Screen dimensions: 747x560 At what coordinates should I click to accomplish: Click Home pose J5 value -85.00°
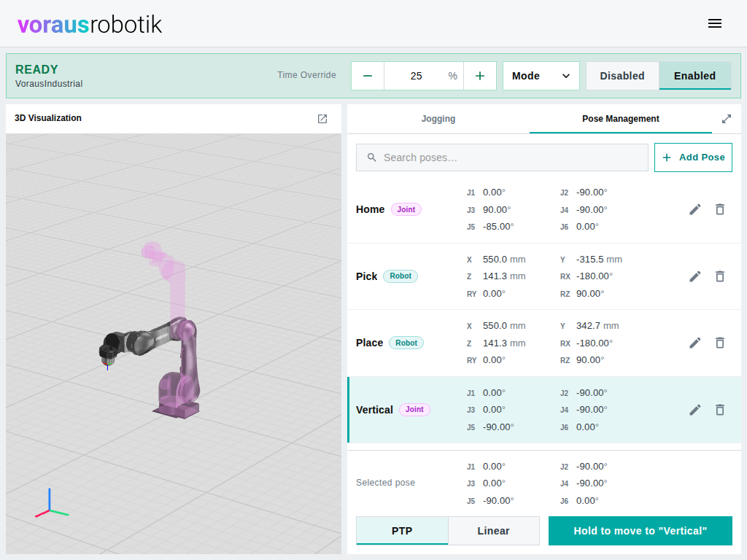[498, 227]
